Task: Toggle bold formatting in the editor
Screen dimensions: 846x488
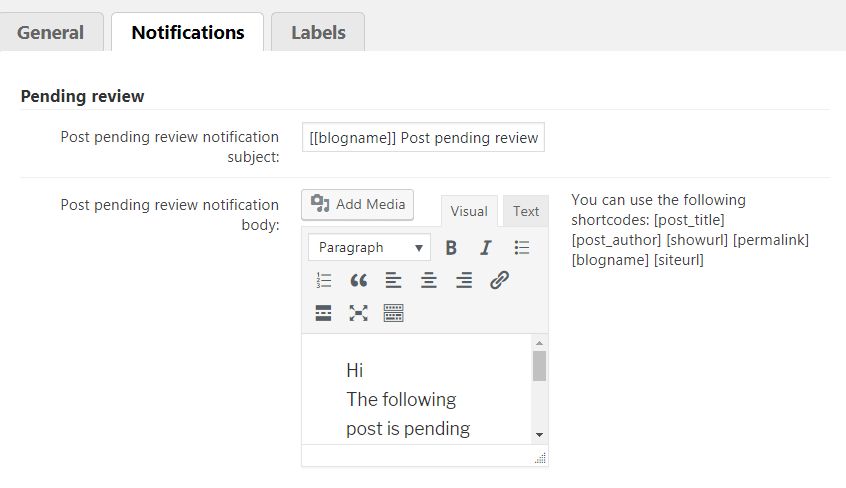Action: (451, 248)
